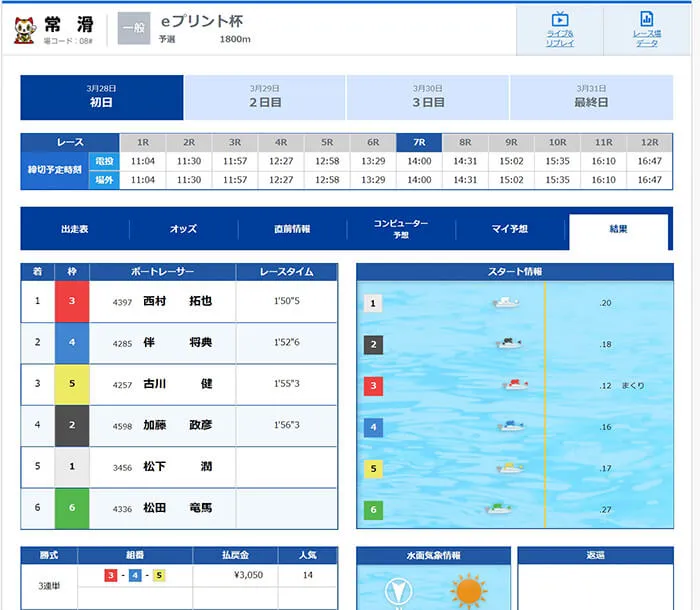The height and width of the screenshot is (610, 700).
Task: Open the 出走表 tab
Action: point(75,229)
